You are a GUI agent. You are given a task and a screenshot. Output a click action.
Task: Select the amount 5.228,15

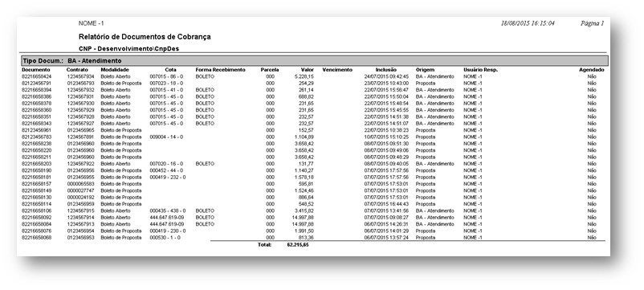304,76
